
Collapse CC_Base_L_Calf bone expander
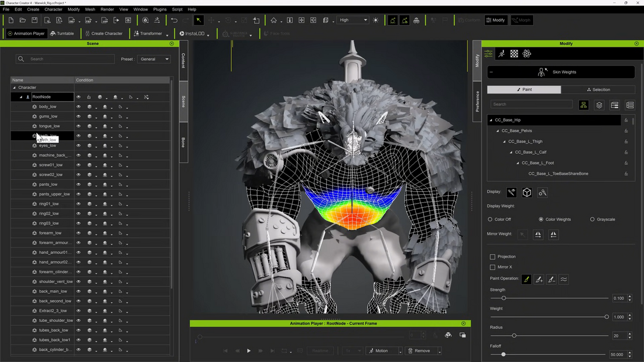pos(511,152)
